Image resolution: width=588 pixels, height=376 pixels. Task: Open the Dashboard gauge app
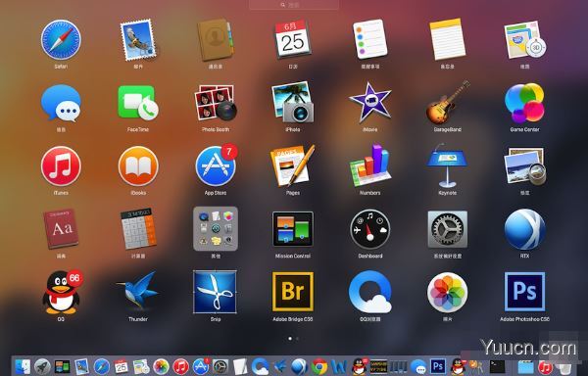pyautogui.click(x=369, y=229)
